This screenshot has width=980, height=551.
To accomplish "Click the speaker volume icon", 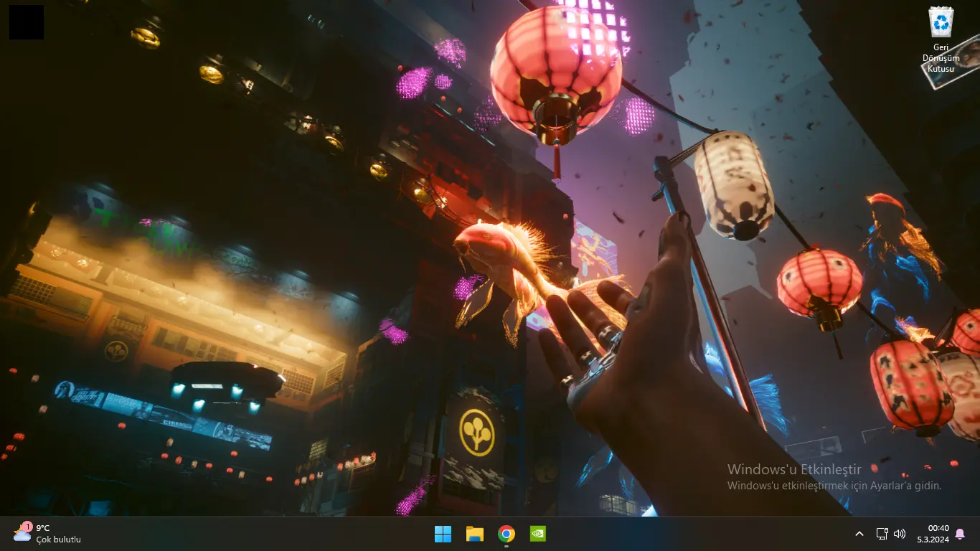I will [x=900, y=534].
